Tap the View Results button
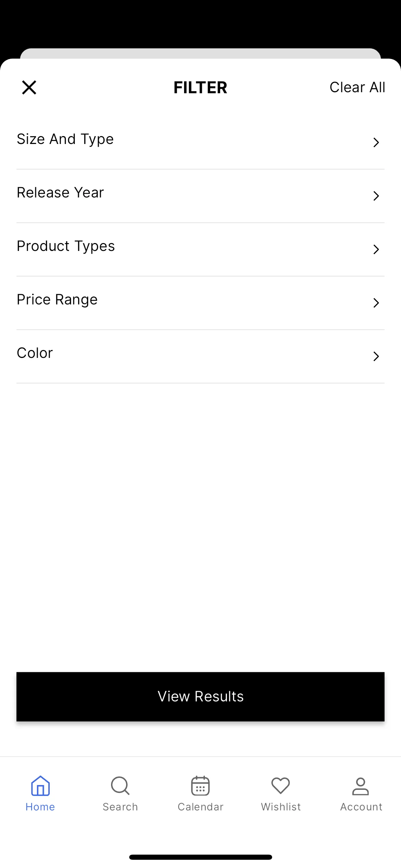The height and width of the screenshot is (868, 401). [x=200, y=697]
